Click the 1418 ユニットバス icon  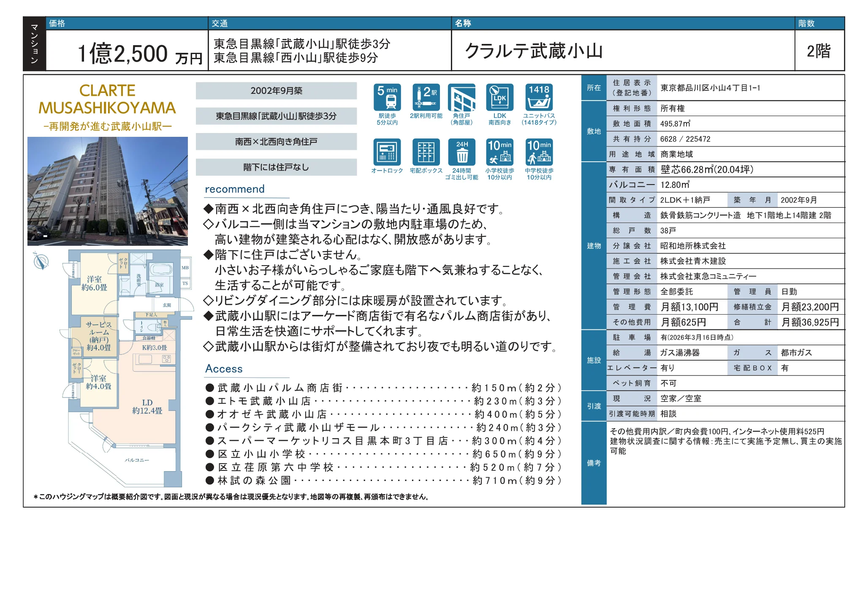539,98
